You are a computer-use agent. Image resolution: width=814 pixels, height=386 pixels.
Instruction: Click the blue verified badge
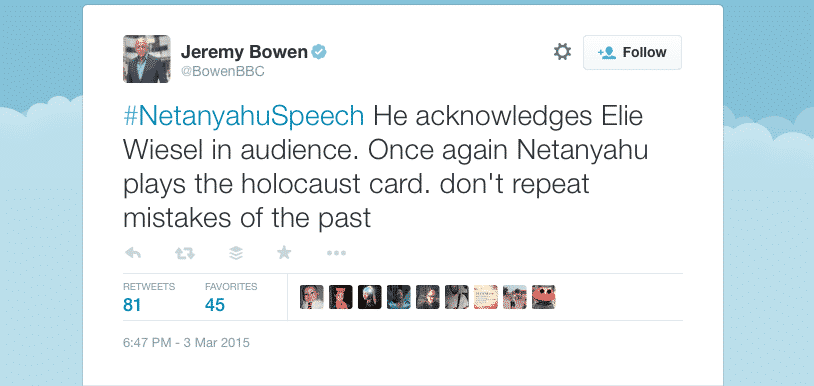click(319, 52)
